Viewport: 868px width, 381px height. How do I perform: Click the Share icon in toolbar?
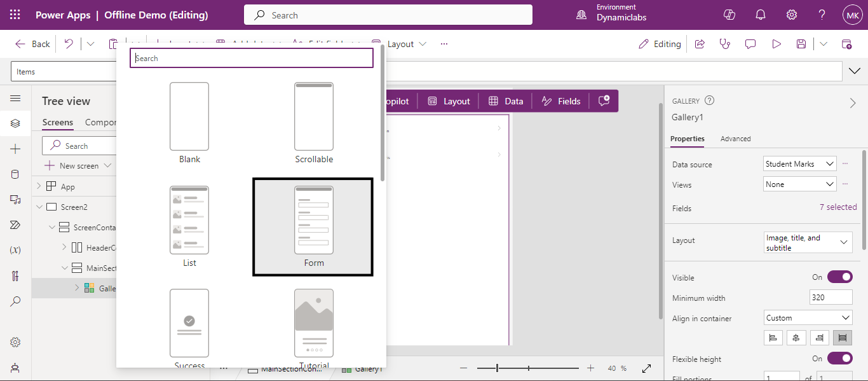[x=700, y=44]
